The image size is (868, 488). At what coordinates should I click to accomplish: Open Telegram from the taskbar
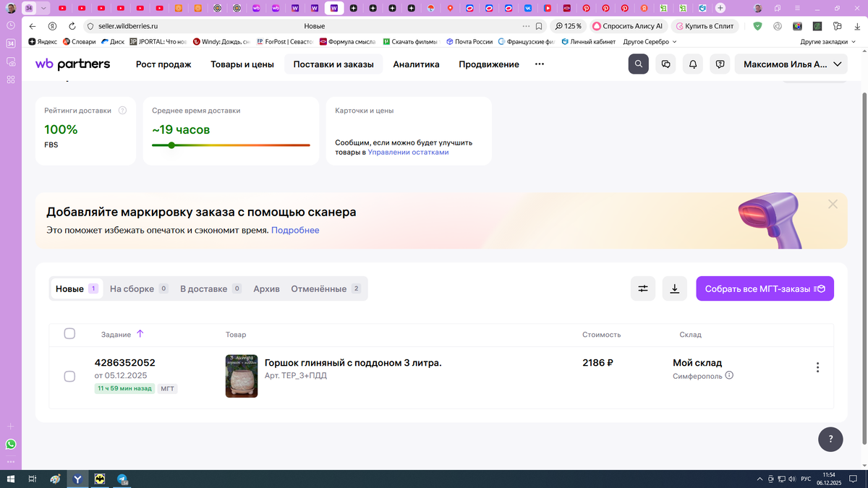pos(122,479)
